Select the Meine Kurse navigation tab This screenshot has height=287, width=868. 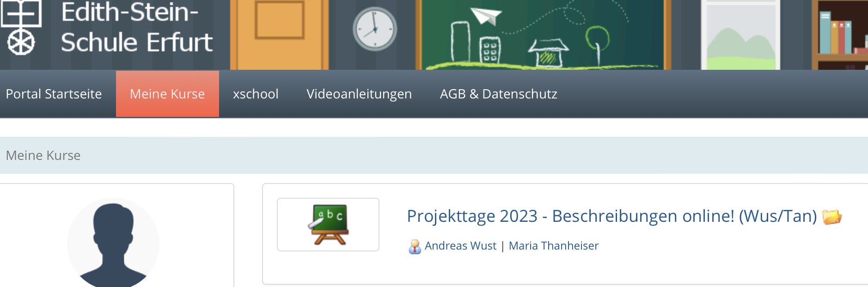(x=167, y=94)
